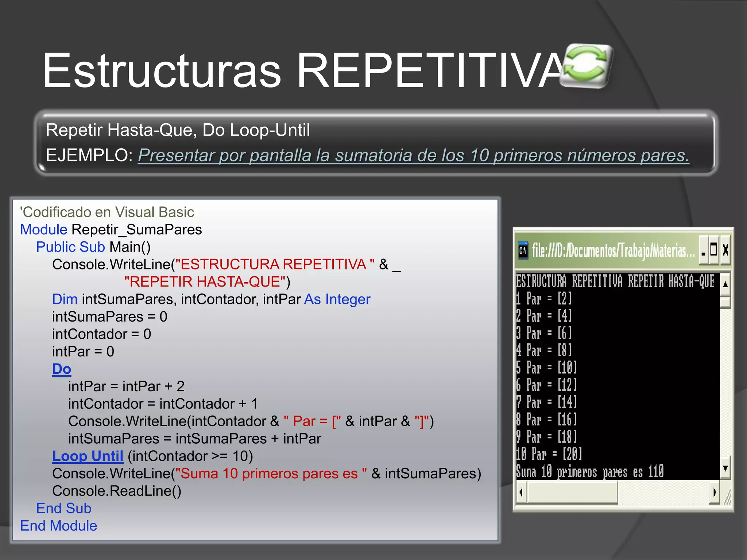
Task: Click the console horizontal scrollbar thumb
Action: click(572, 492)
